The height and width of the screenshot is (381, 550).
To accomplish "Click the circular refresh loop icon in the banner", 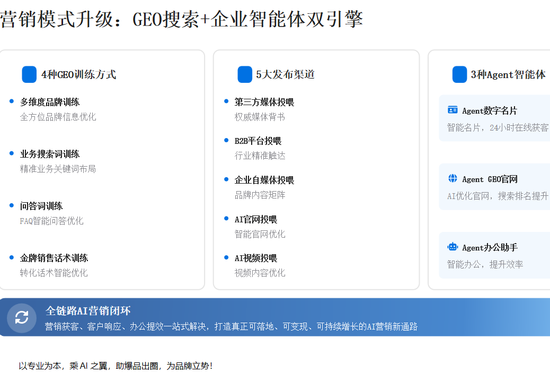I will click(22, 318).
